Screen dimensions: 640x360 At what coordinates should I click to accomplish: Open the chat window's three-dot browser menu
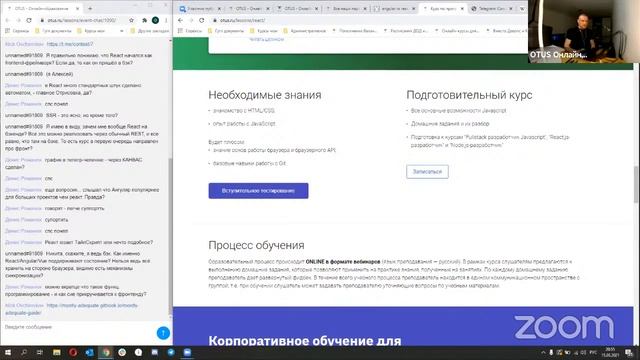166,20
